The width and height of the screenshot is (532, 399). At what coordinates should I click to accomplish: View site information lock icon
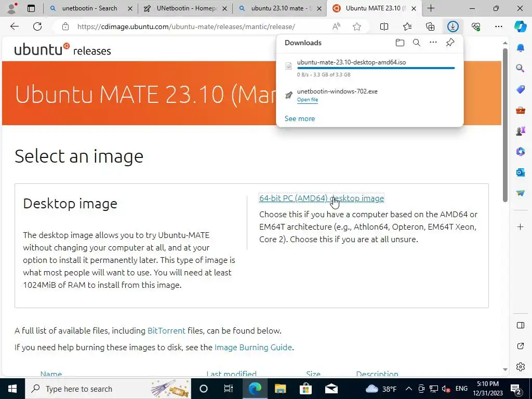[x=65, y=26]
